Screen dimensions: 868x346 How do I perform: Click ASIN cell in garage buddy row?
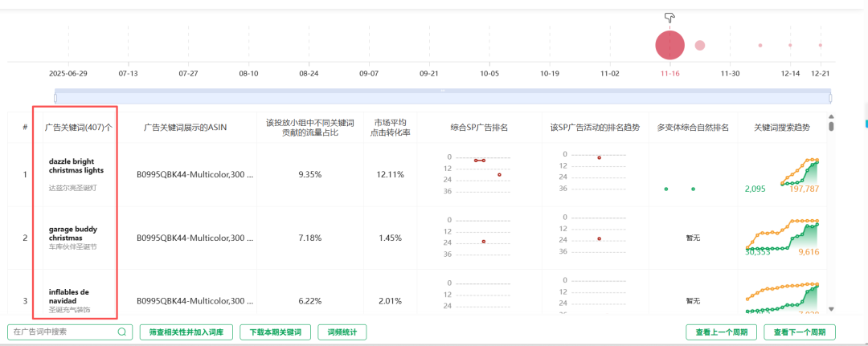pos(194,238)
